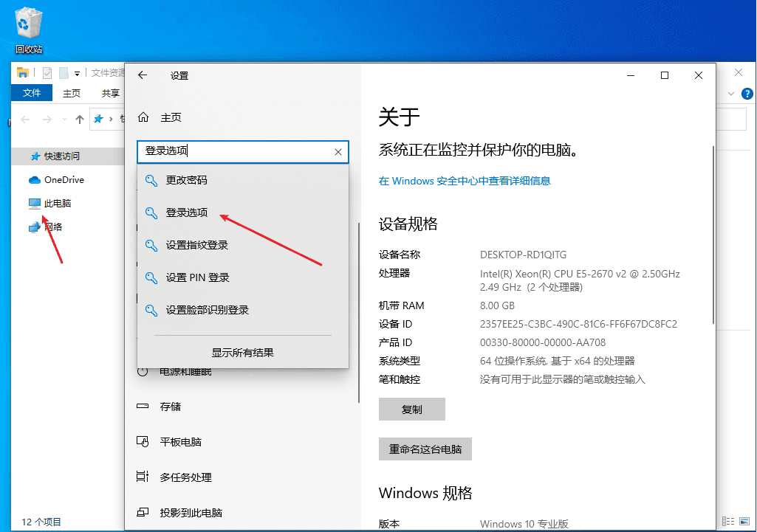Close the File Explorer window
Screen dimensions: 757x532
point(739,73)
